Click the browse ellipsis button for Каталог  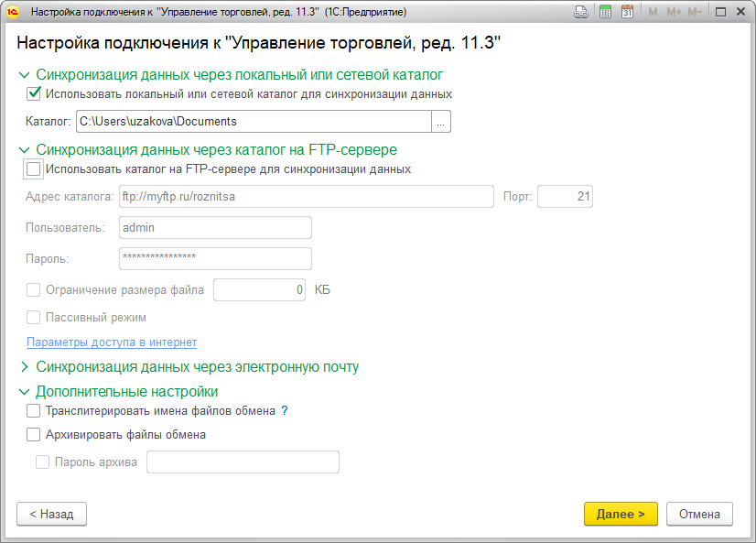pos(440,122)
